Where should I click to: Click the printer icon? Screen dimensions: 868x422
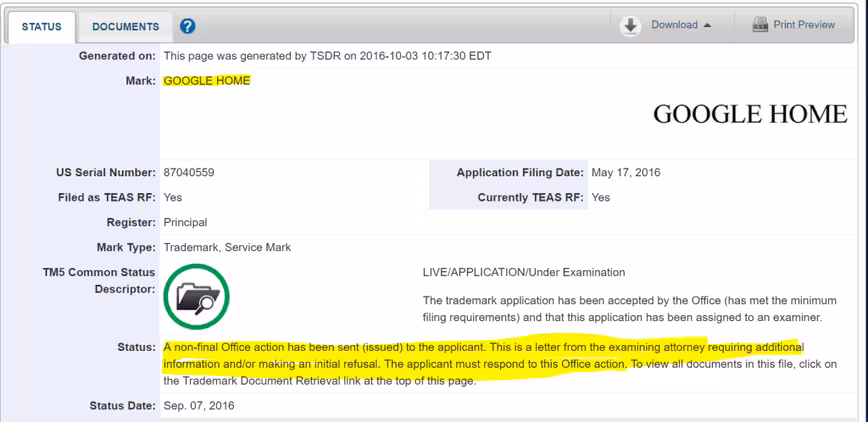[x=760, y=25]
